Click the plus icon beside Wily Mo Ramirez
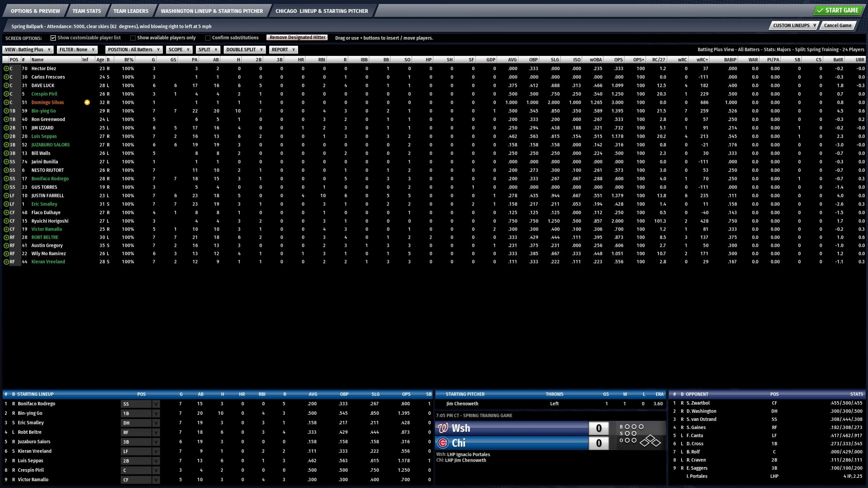Image resolution: width=868 pixels, height=488 pixels. pos(6,254)
